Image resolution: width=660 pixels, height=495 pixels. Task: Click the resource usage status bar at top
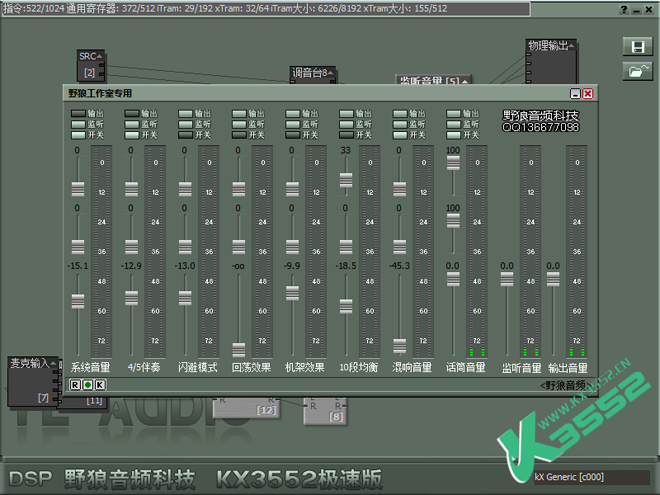266,9
